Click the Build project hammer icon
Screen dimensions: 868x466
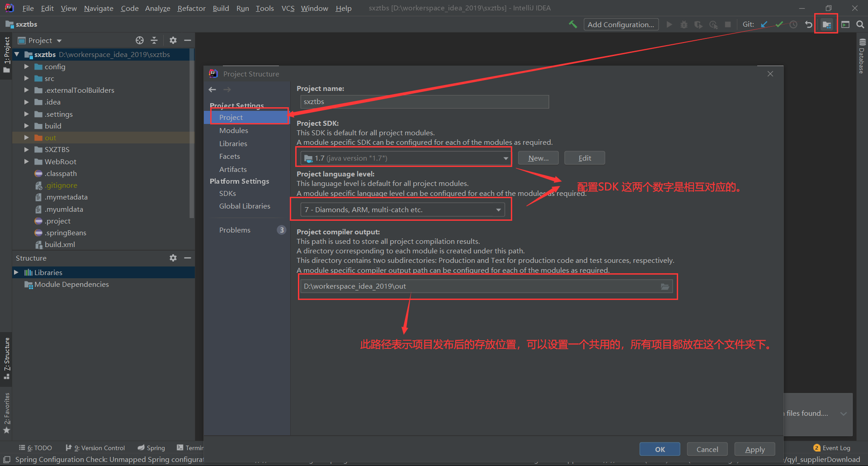point(573,24)
